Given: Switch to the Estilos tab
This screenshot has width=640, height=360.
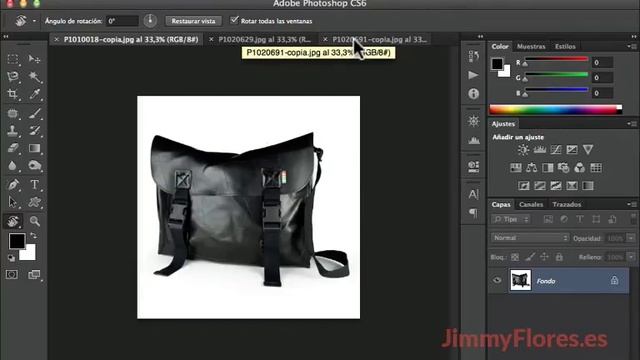Looking at the screenshot, I should tap(565, 47).
